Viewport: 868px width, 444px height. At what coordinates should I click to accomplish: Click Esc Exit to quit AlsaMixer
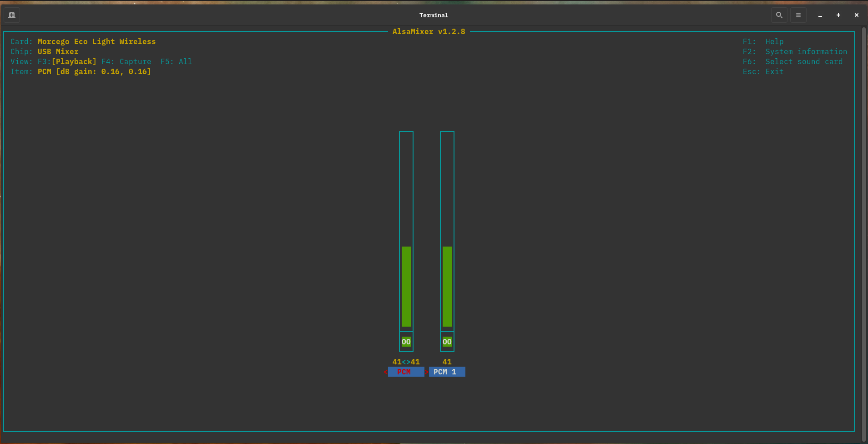click(774, 71)
